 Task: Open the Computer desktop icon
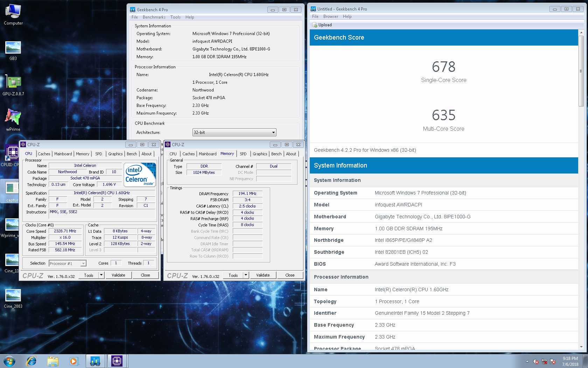pyautogui.click(x=13, y=15)
